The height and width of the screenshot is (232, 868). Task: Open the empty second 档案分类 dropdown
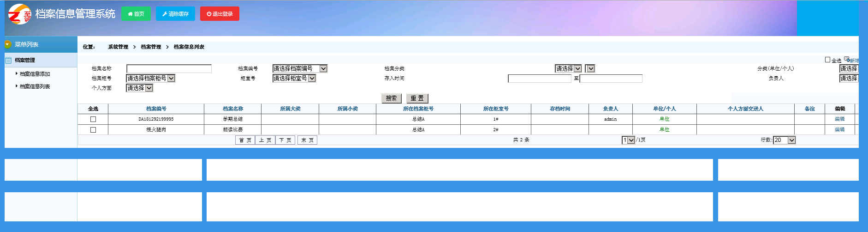point(590,68)
